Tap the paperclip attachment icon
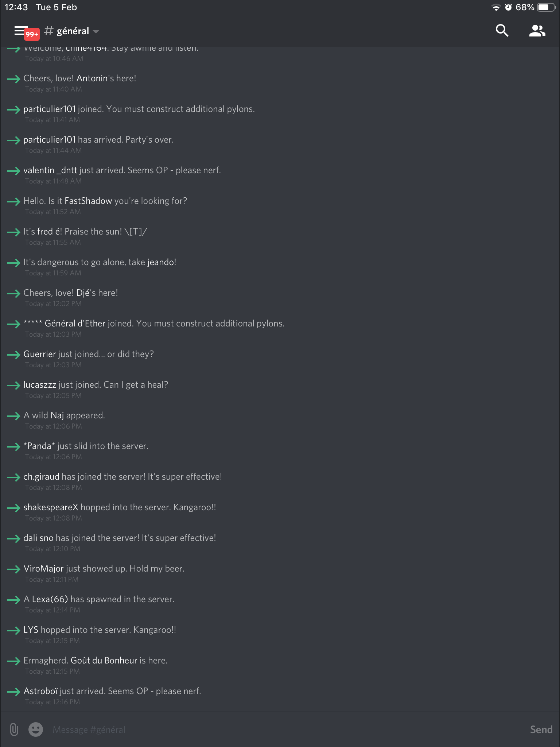This screenshot has width=560, height=747. [14, 729]
